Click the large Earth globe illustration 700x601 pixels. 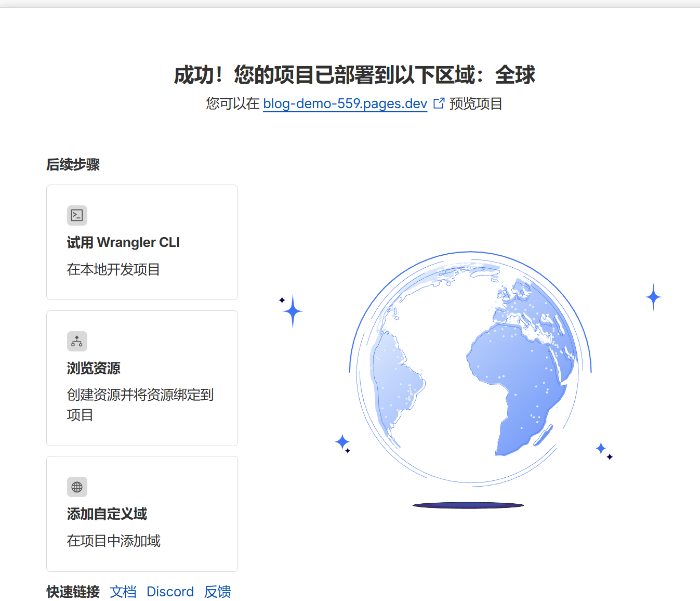470,369
